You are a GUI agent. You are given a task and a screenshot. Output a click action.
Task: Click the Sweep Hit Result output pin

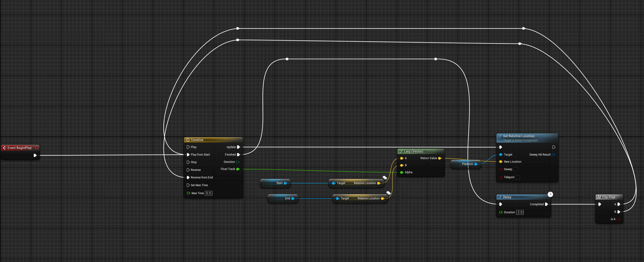point(553,154)
